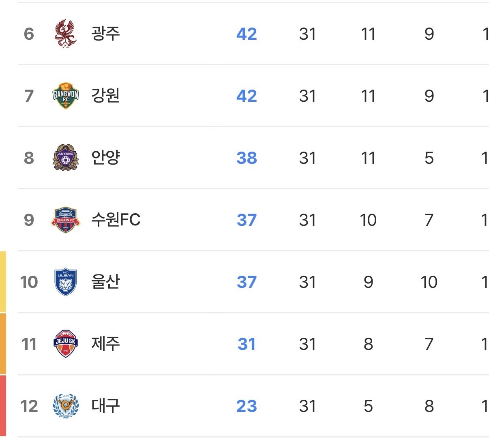Screen dimensions: 489x448
Task: Click Daegu's 23 points value
Action: pos(247,406)
